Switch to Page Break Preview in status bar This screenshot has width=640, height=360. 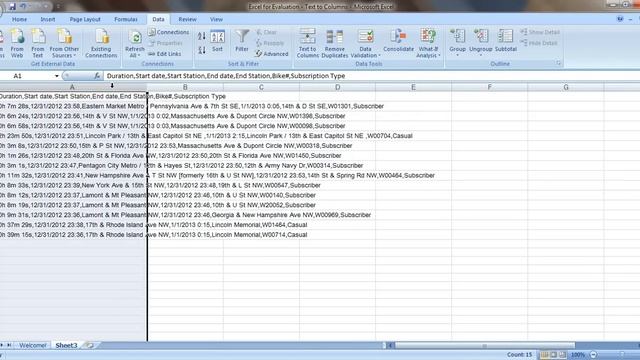coord(562,355)
